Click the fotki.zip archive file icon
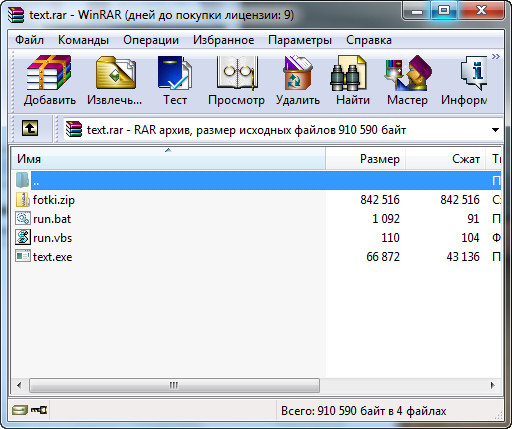Screen dimensions: 512x429 tap(23, 200)
